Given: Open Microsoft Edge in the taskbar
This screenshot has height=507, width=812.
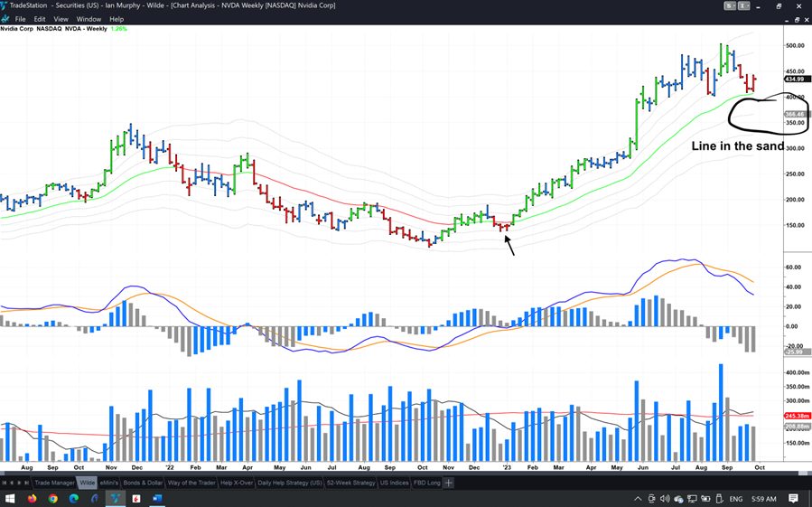Looking at the screenshot, I should click(x=74, y=498).
